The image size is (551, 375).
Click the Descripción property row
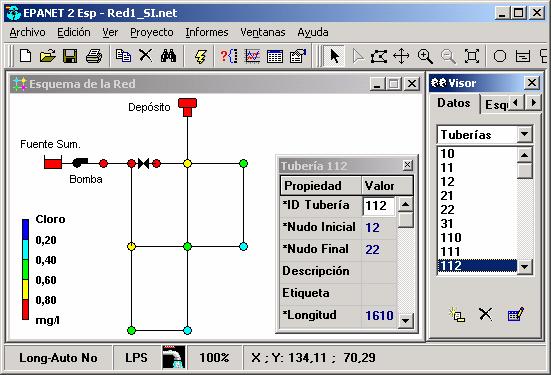(339, 271)
